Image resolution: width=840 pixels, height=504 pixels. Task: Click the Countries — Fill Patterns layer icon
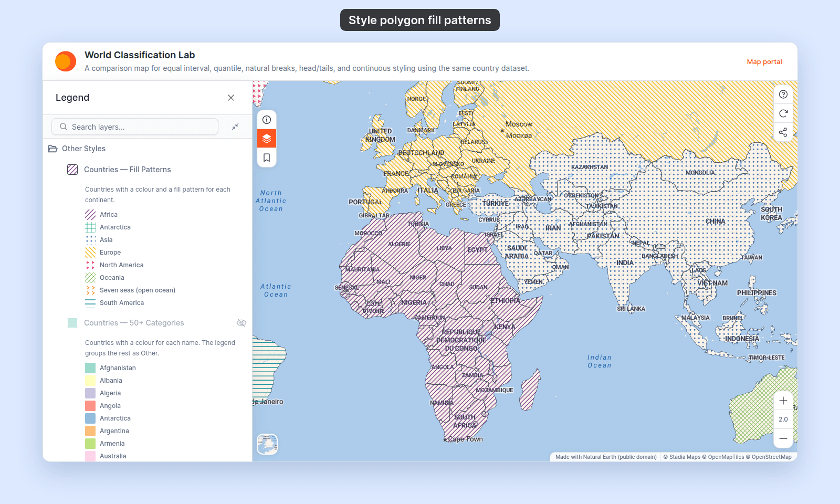point(72,170)
